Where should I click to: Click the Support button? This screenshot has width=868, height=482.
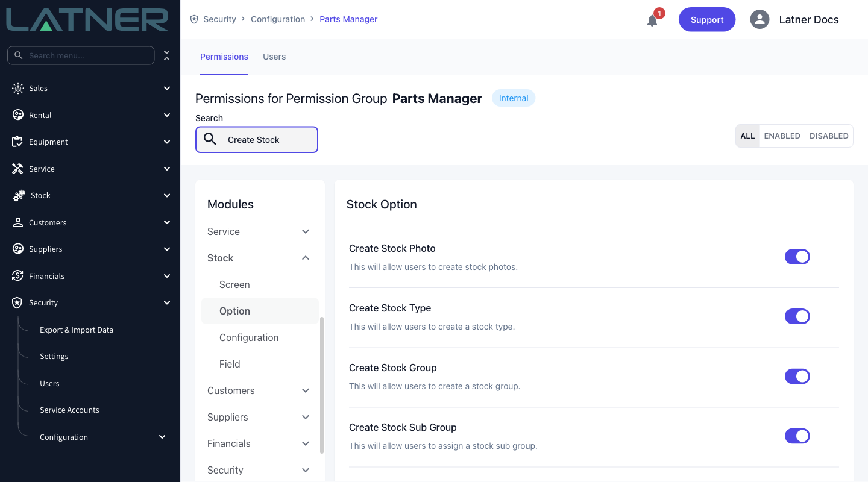point(707,19)
